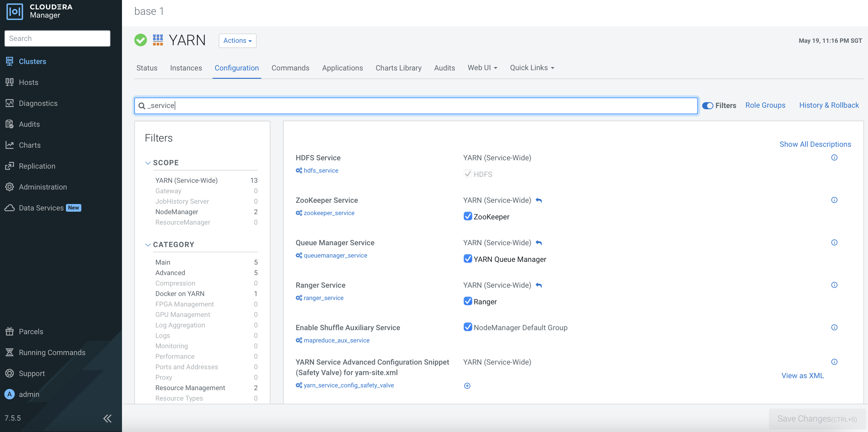Uncheck the YARN Queue Manager checkbox
Screen dimensions: 868x432
pyautogui.click(x=468, y=258)
